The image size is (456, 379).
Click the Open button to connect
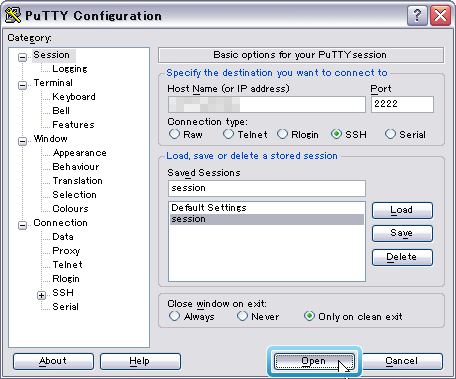pyautogui.click(x=314, y=361)
